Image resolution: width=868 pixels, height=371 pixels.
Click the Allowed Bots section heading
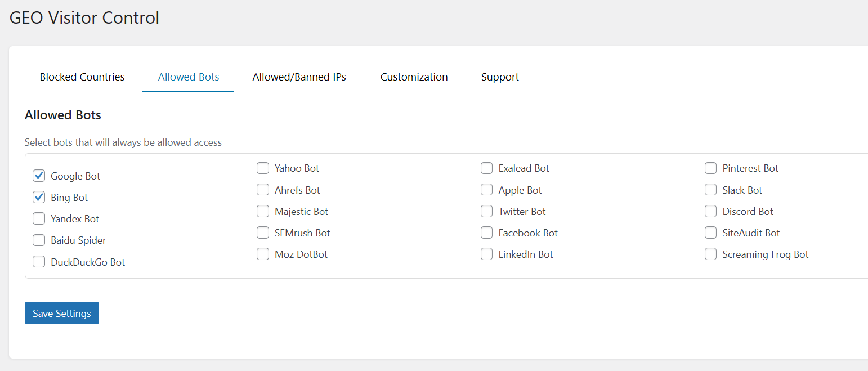(x=63, y=115)
